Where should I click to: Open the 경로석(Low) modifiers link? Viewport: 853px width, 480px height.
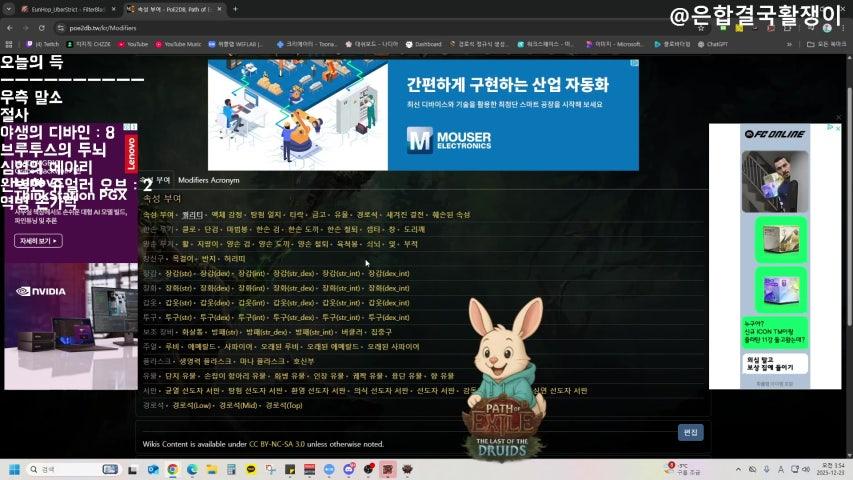[191, 405]
